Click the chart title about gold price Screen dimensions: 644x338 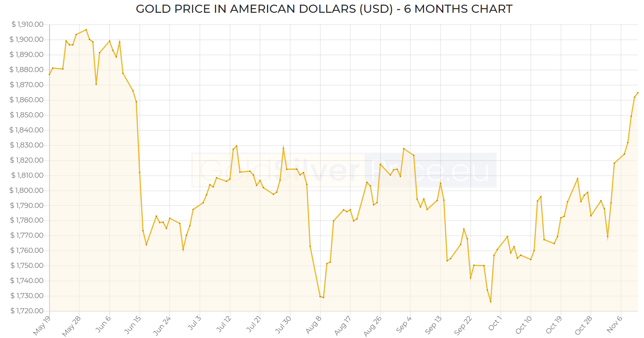coord(324,9)
